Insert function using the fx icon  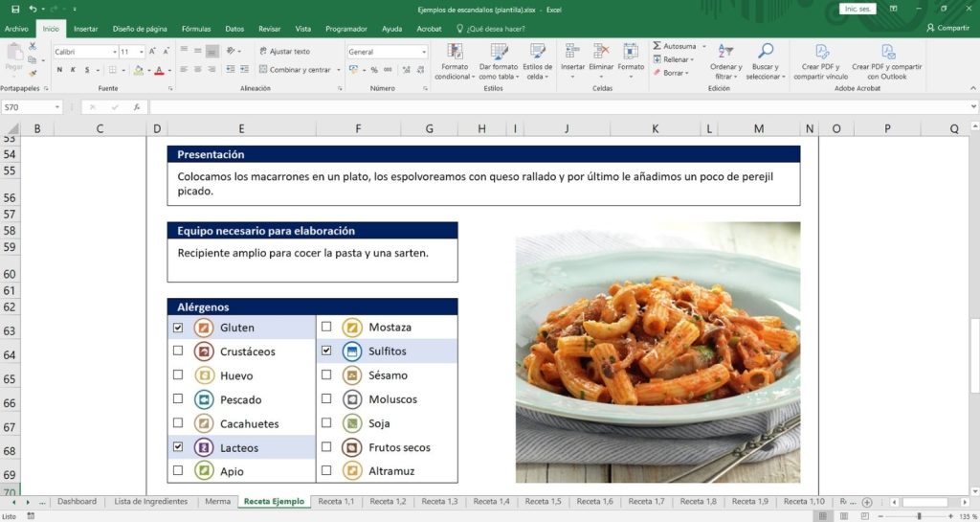tap(136, 107)
